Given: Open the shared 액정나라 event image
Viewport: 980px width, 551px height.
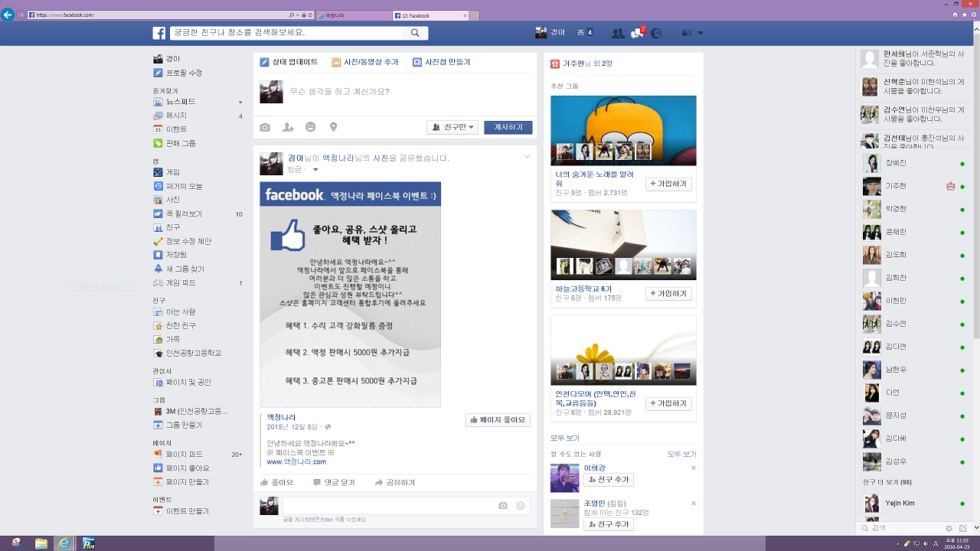Looking at the screenshot, I should click(350, 295).
